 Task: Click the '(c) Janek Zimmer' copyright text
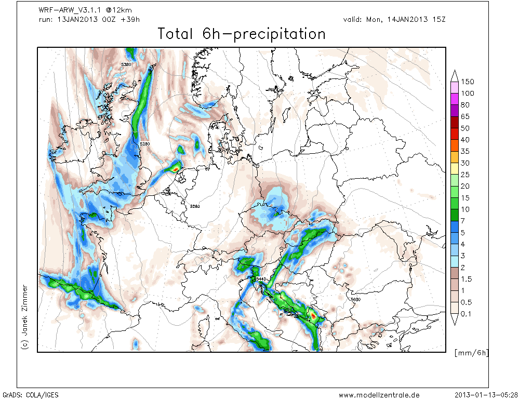click(25, 317)
